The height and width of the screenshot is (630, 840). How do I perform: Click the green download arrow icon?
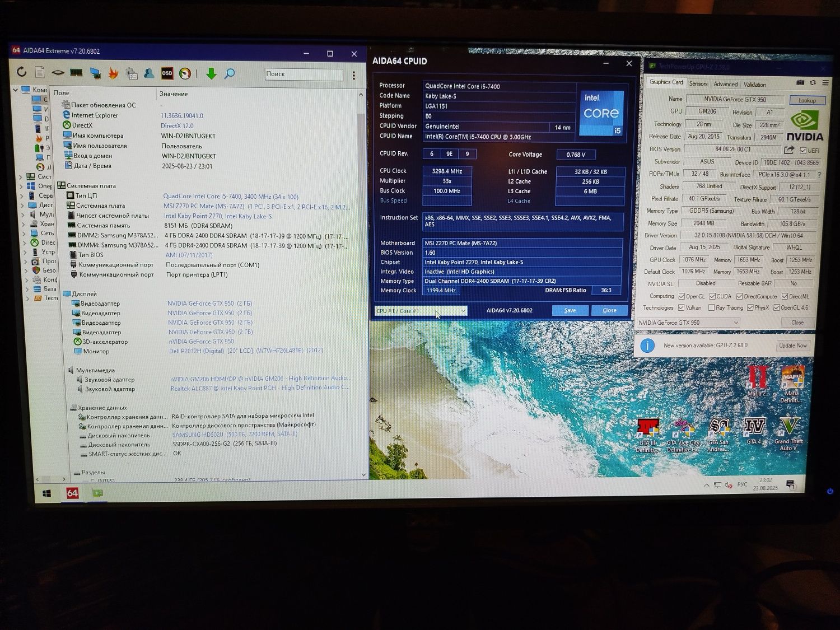pos(211,73)
